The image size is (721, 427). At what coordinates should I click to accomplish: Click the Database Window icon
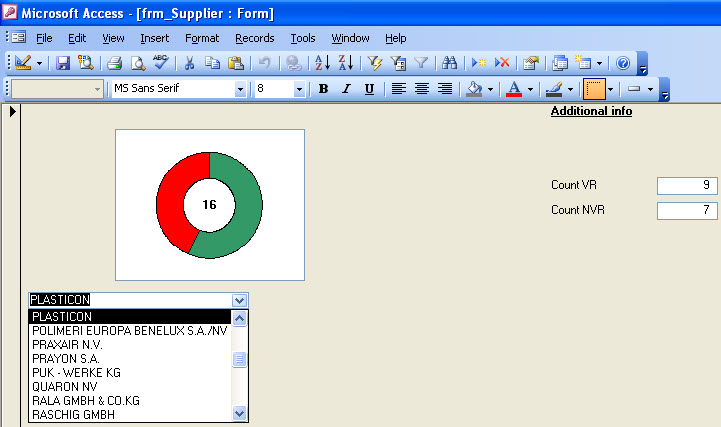560,63
